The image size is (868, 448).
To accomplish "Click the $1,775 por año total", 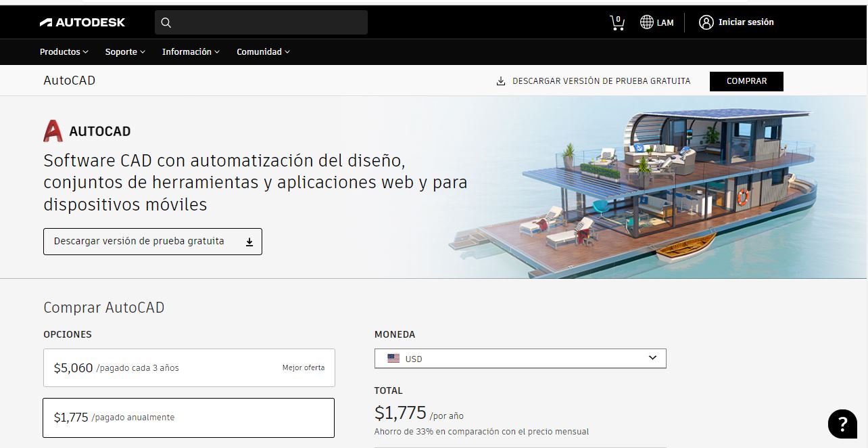I will (419, 413).
